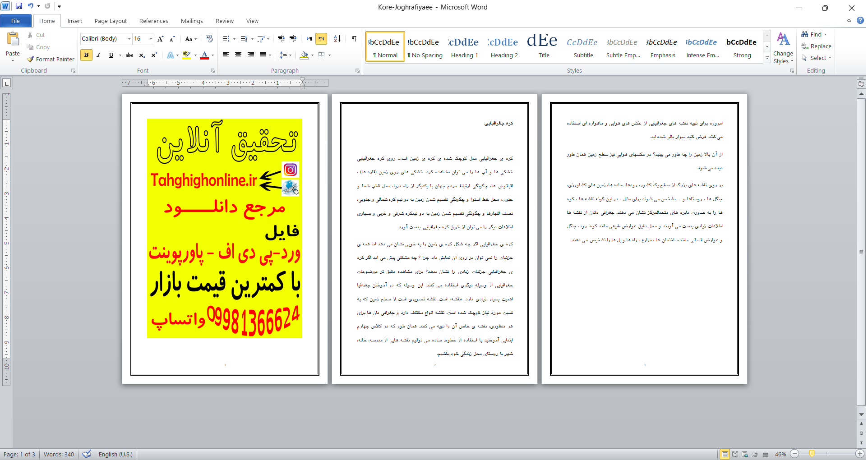This screenshot has height=460, width=868.
Task: Toggle Subscript formatting
Action: (142, 55)
